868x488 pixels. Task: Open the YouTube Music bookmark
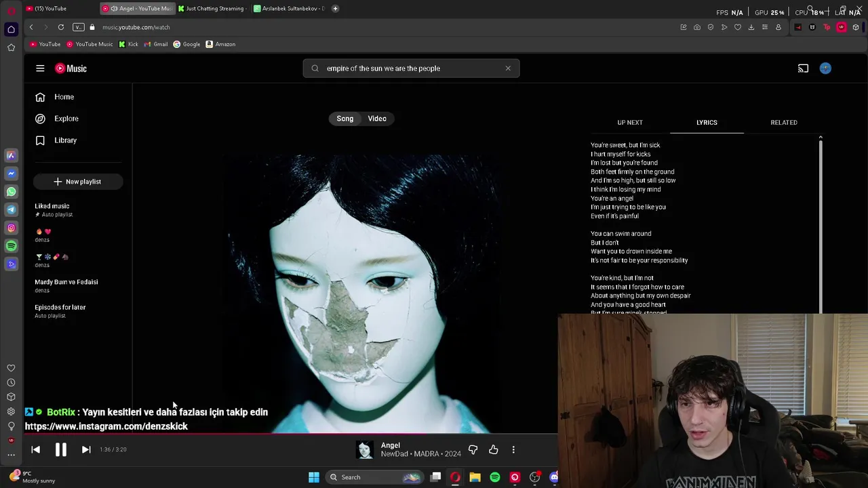90,44
